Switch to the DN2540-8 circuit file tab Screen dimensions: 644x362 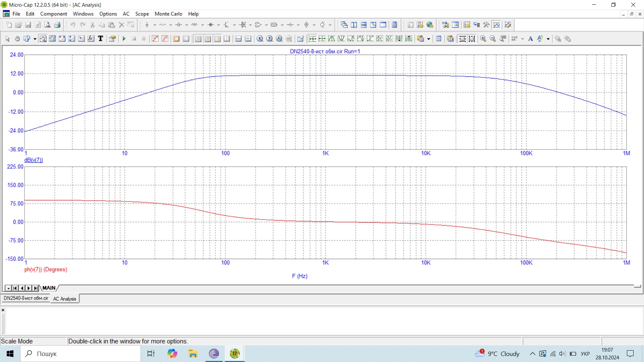tap(26, 298)
